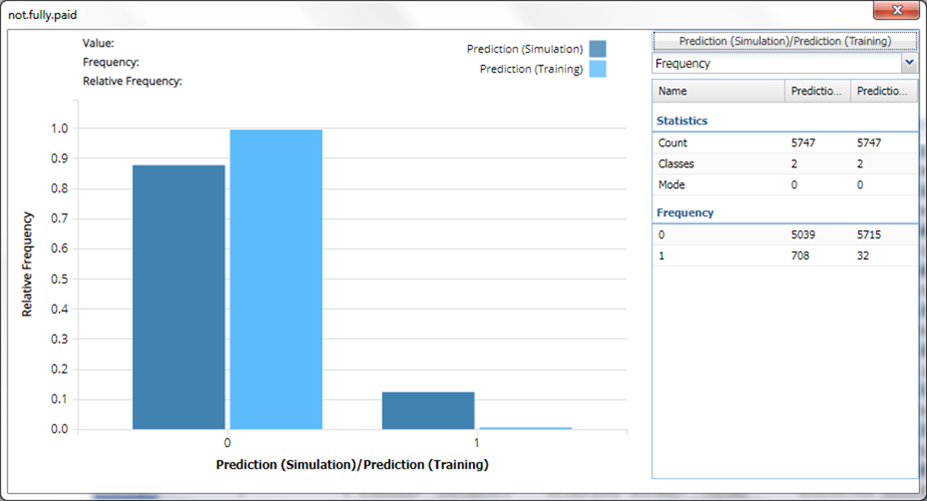Click the dark blue Prediction (Simulation) legend swatch

click(598, 49)
